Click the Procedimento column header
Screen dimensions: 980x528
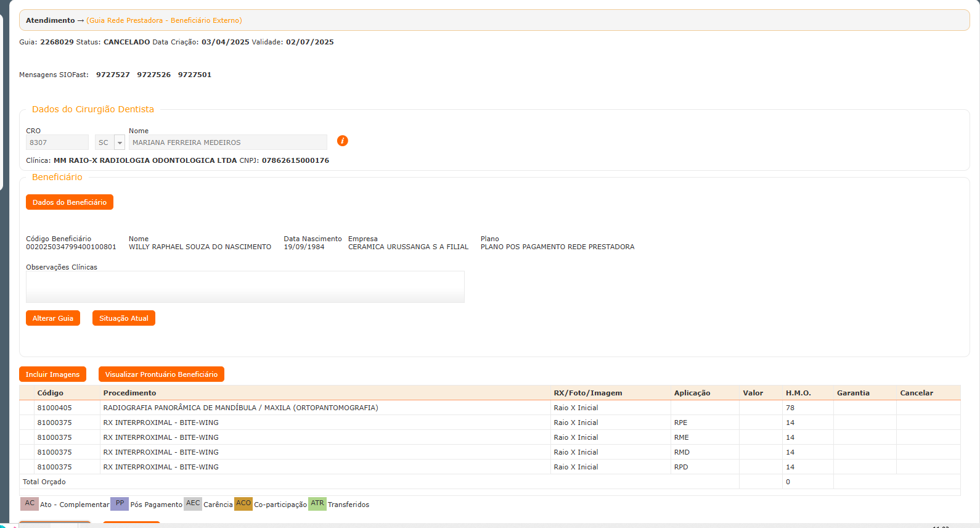click(129, 393)
